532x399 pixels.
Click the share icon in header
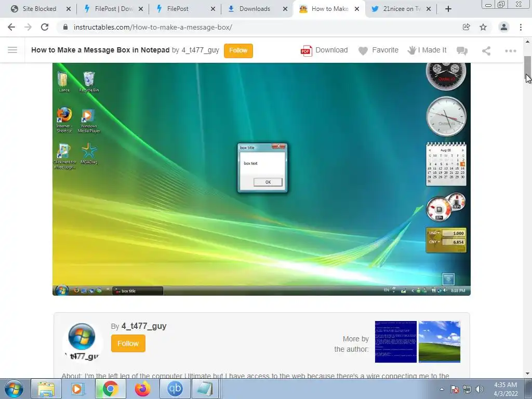click(486, 51)
